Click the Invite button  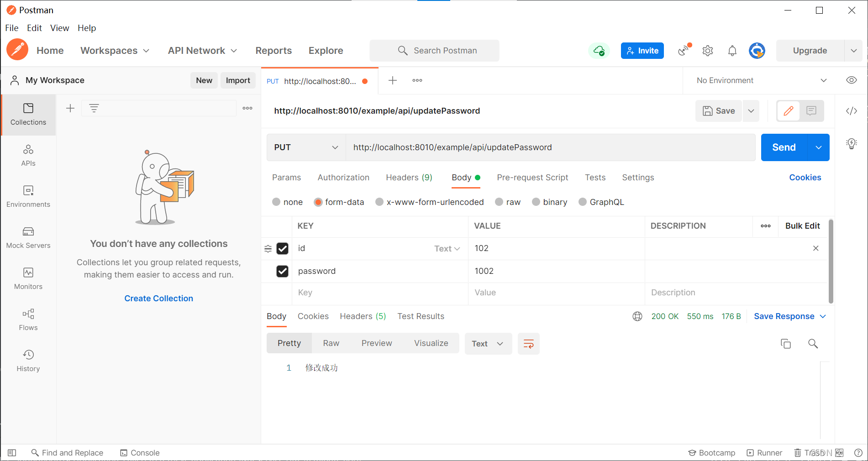[x=642, y=51]
